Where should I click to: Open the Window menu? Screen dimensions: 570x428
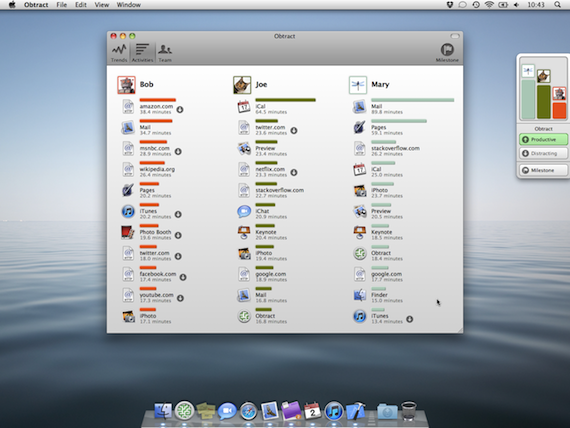(x=129, y=5)
